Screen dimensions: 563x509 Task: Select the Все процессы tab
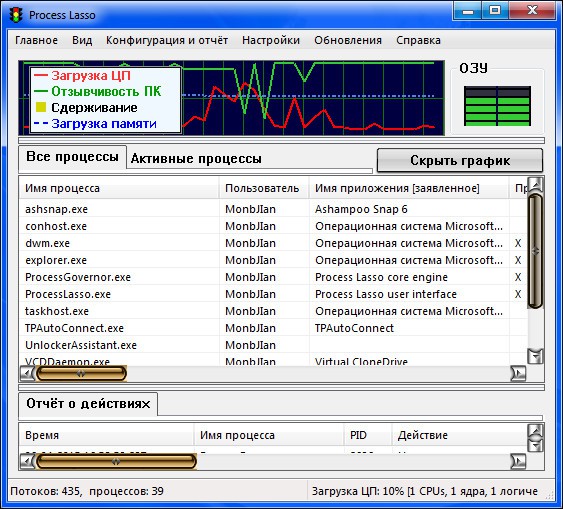pyautogui.click(x=73, y=157)
